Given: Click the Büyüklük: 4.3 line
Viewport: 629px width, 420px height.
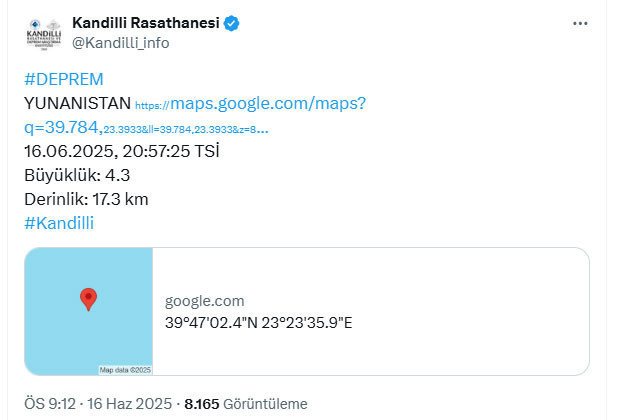Looking at the screenshot, I should pyautogui.click(x=77, y=175).
